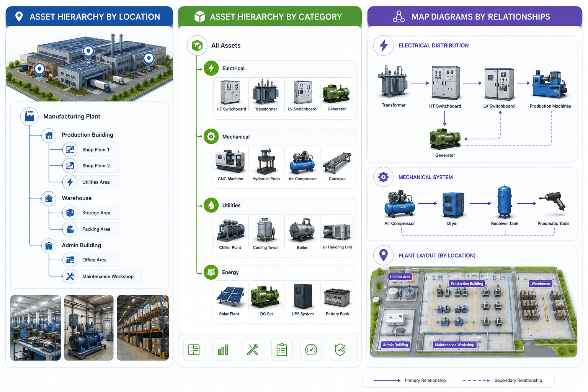Open the shop floor machines photo thumbnail
The width and height of the screenshot is (588, 392).
point(36,328)
